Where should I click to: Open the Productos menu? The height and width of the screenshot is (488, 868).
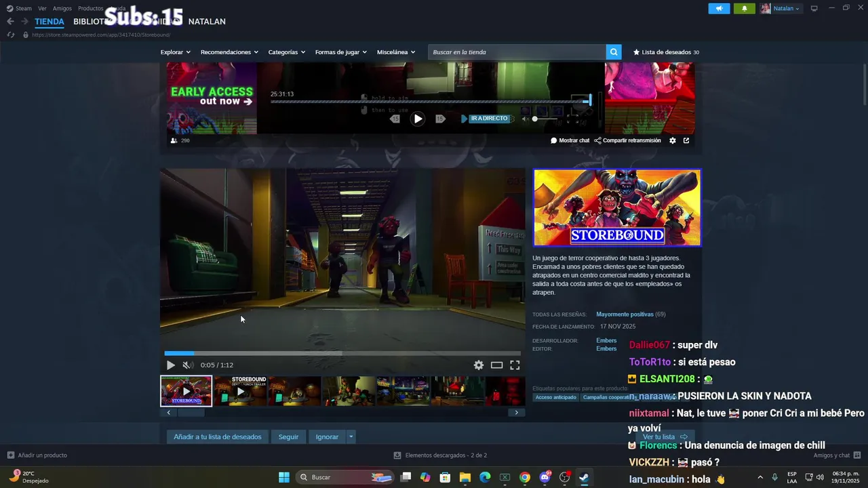[90, 8]
